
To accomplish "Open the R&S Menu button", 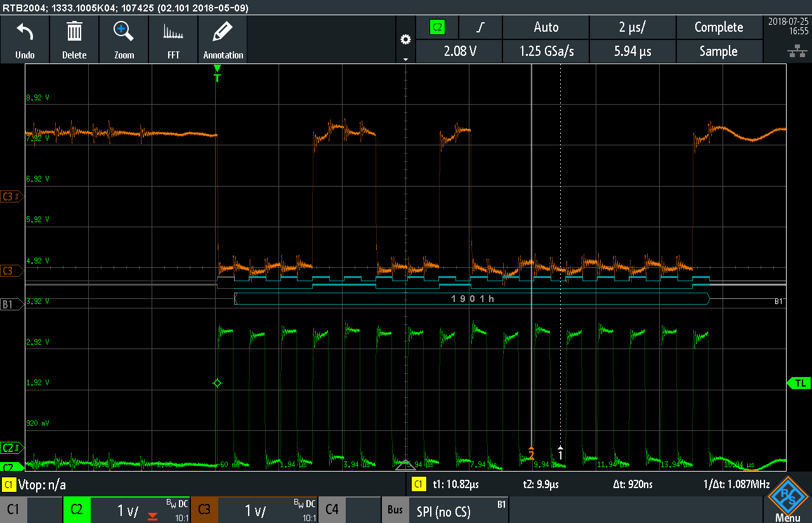I will 787,500.
